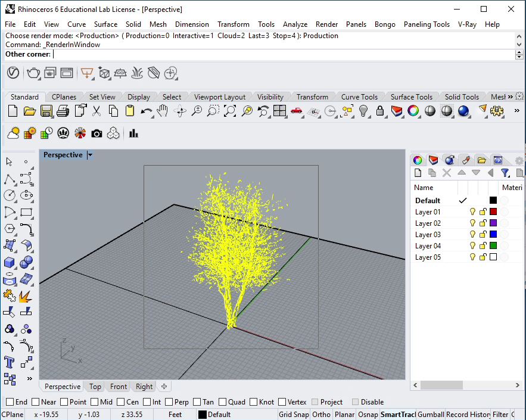The height and width of the screenshot is (420, 526).
Task: Click the layer filter funnel icon
Action: pos(505,173)
